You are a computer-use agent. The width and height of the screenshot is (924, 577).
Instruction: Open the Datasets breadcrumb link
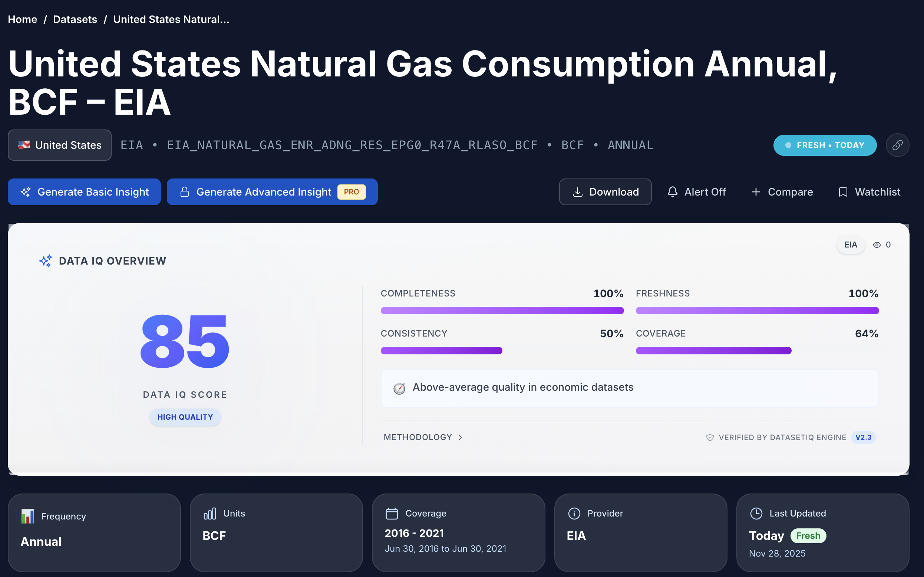tap(75, 19)
